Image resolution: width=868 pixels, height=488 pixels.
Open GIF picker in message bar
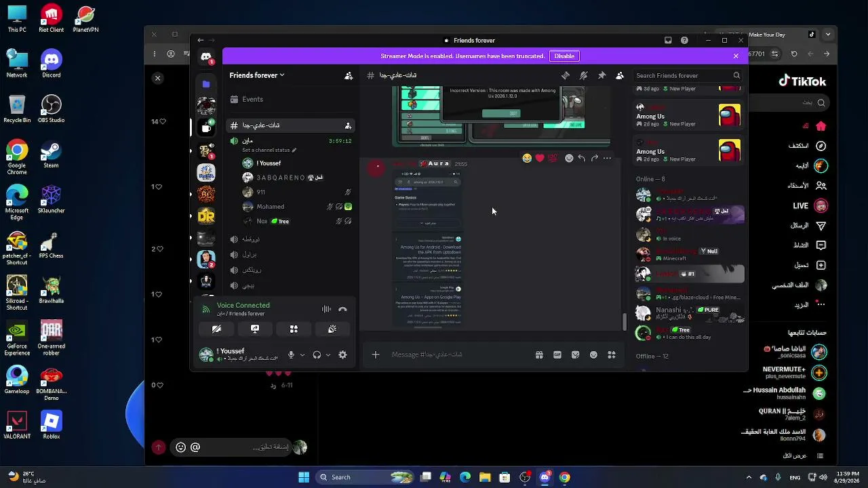tap(557, 354)
